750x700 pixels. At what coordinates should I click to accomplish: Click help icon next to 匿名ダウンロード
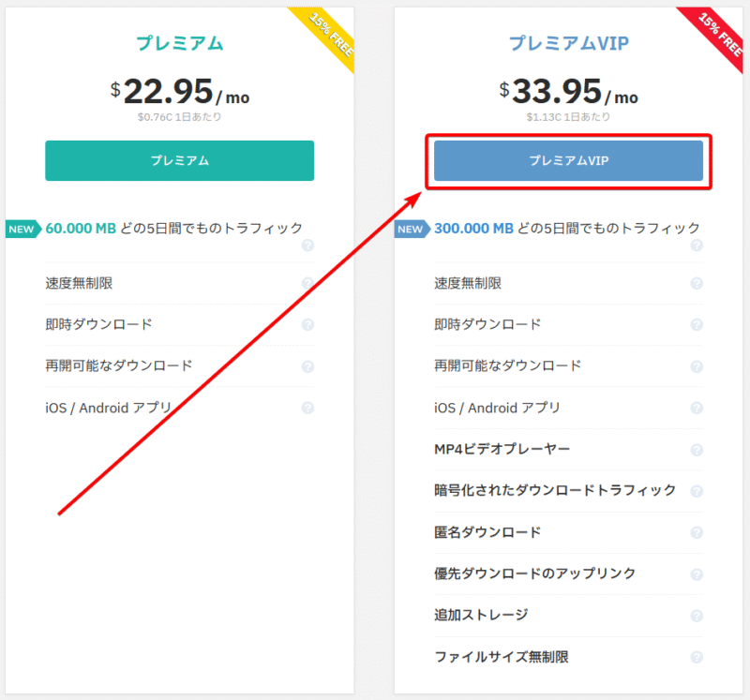click(x=697, y=532)
